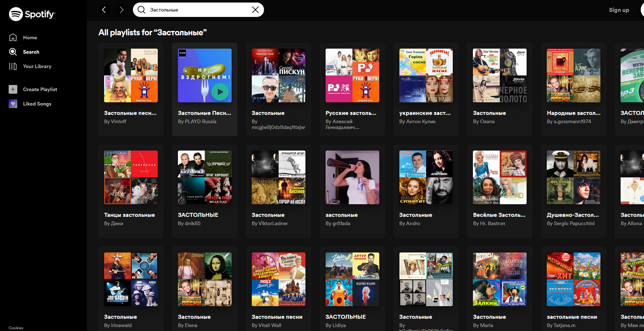
Task: Open the playlist cover by irinawald
Action: tap(131, 279)
